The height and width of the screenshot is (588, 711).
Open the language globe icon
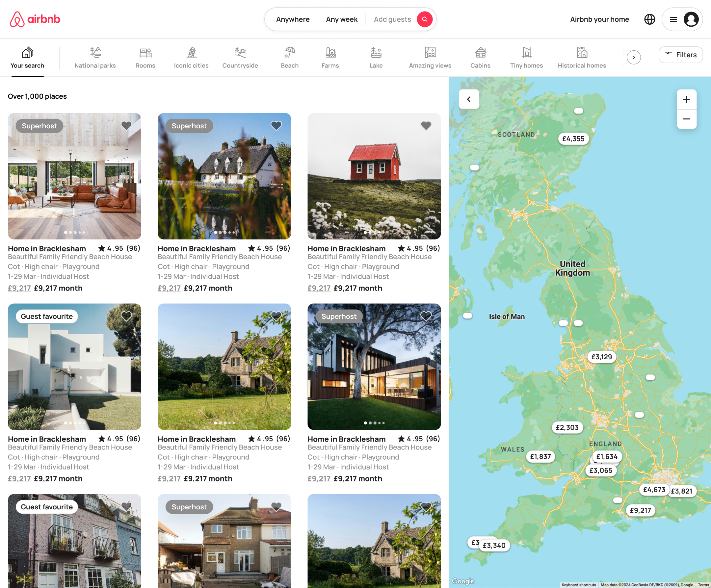click(649, 19)
